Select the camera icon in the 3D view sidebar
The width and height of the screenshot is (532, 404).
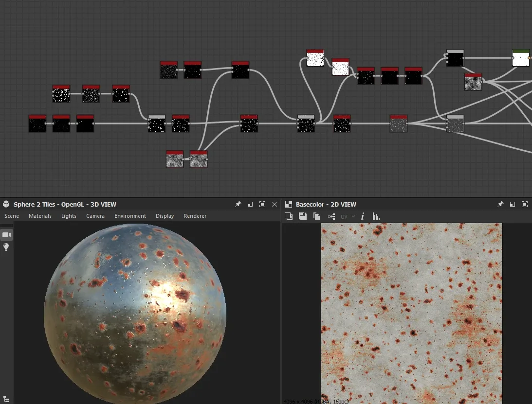click(6, 235)
